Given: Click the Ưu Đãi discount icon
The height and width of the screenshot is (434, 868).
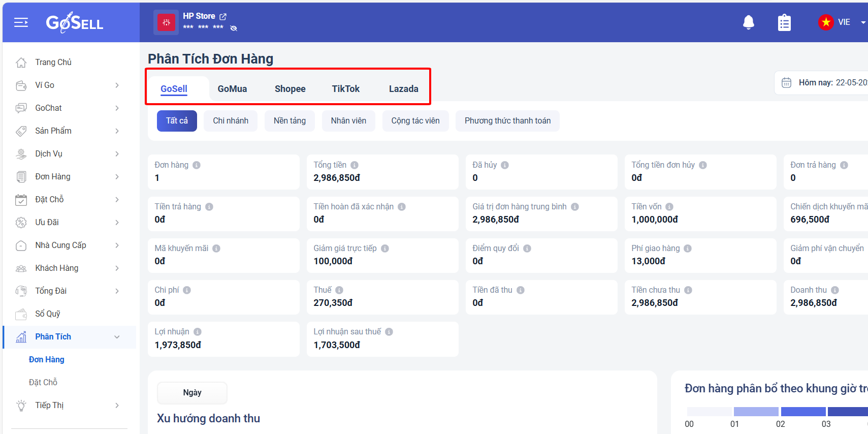Looking at the screenshot, I should [x=21, y=223].
